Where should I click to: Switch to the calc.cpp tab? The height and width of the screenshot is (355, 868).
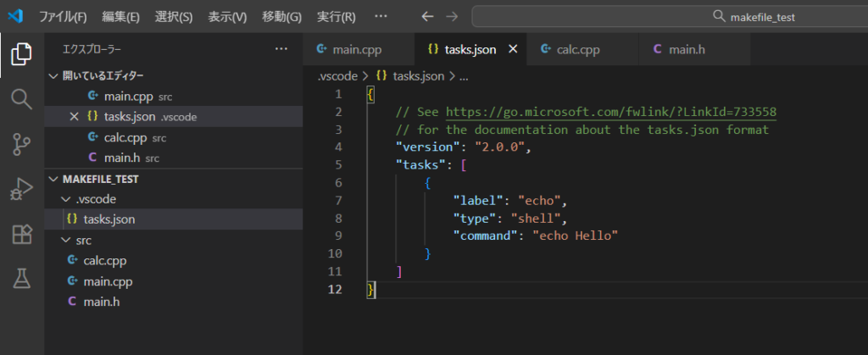pyautogui.click(x=578, y=49)
